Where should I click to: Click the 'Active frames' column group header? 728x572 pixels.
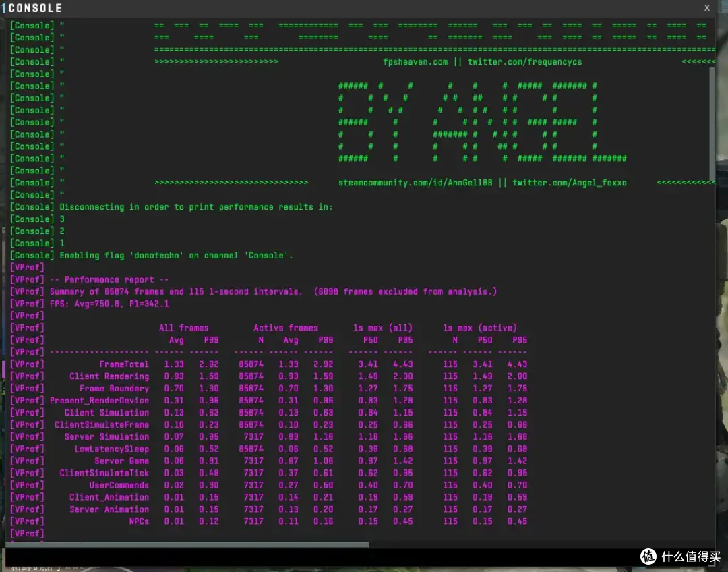tap(286, 328)
